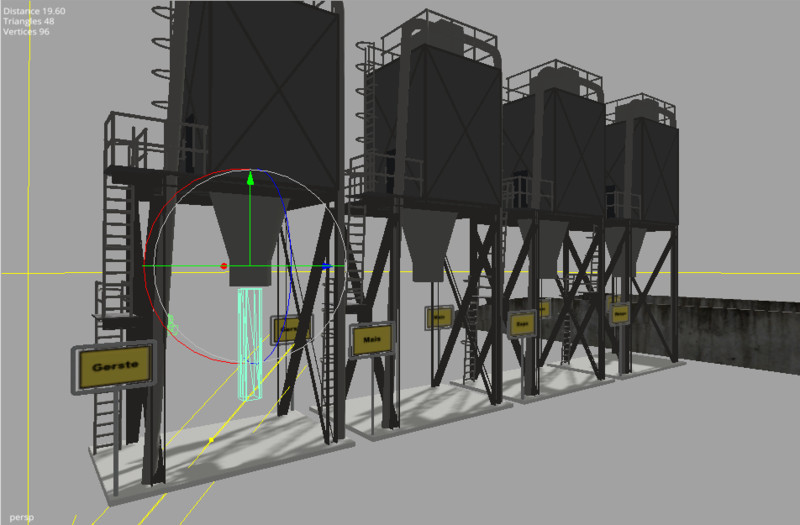Click the yellow point on the diagonal line

pos(211,439)
